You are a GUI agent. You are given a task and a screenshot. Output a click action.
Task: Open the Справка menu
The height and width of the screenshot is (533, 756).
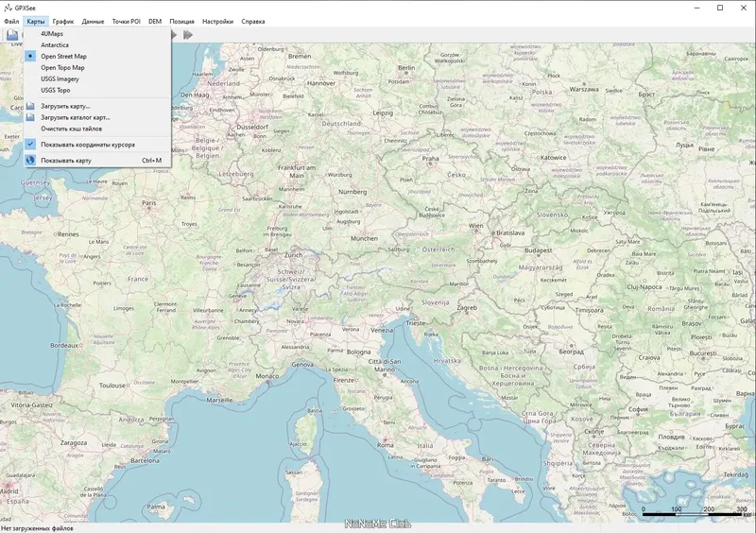[x=253, y=21]
